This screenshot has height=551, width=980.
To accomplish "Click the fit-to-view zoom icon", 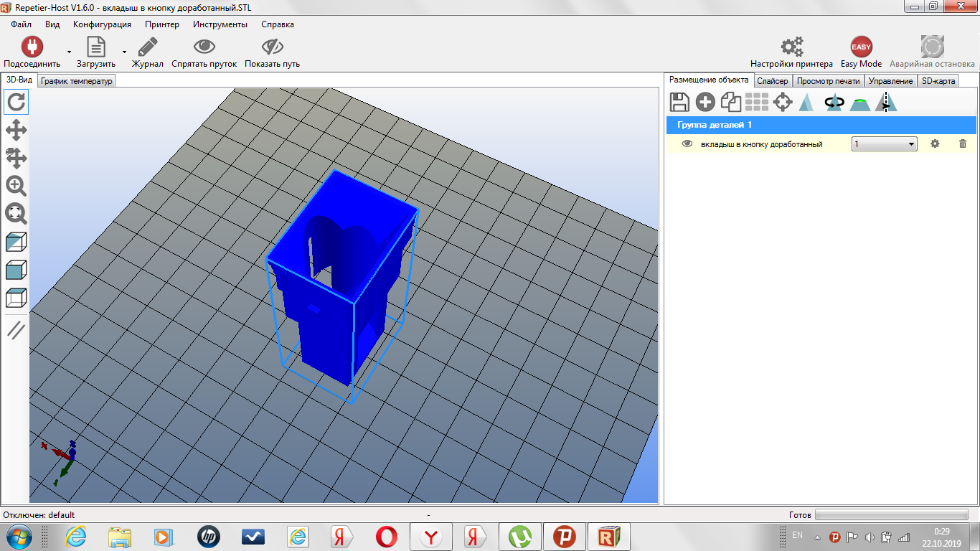I will coord(16,214).
